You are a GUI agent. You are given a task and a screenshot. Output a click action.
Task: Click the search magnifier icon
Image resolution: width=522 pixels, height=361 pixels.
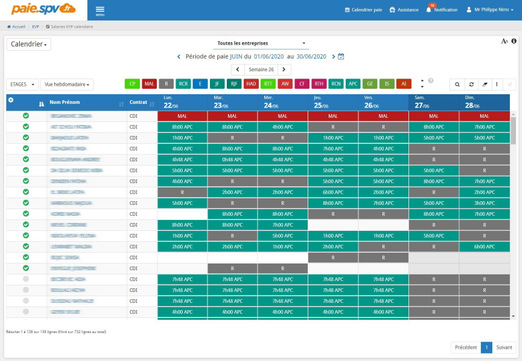pos(457,85)
